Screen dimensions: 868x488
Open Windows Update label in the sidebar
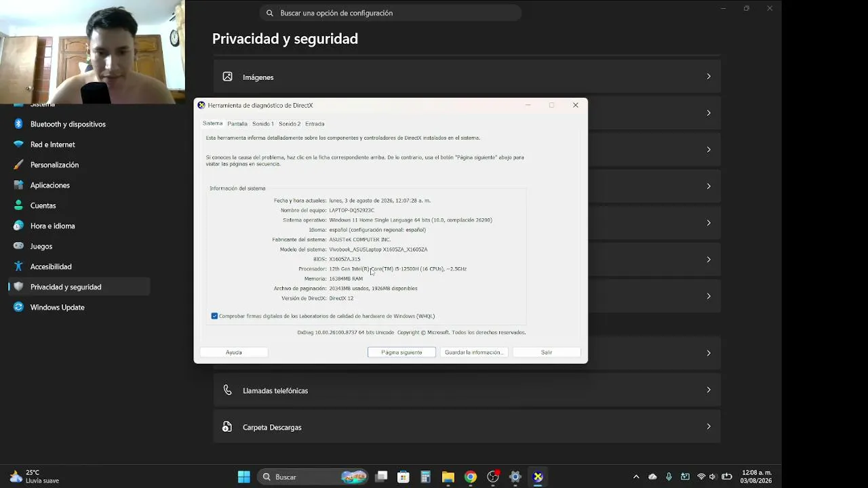tap(58, 307)
